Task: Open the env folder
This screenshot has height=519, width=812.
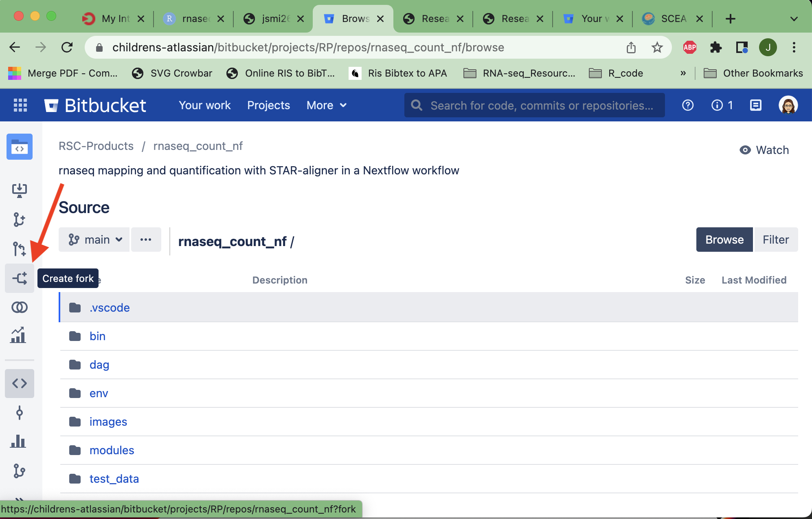Action: click(x=99, y=393)
